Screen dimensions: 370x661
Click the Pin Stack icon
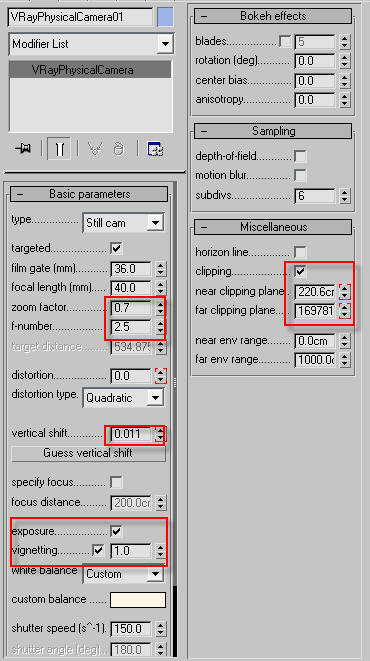click(x=22, y=149)
